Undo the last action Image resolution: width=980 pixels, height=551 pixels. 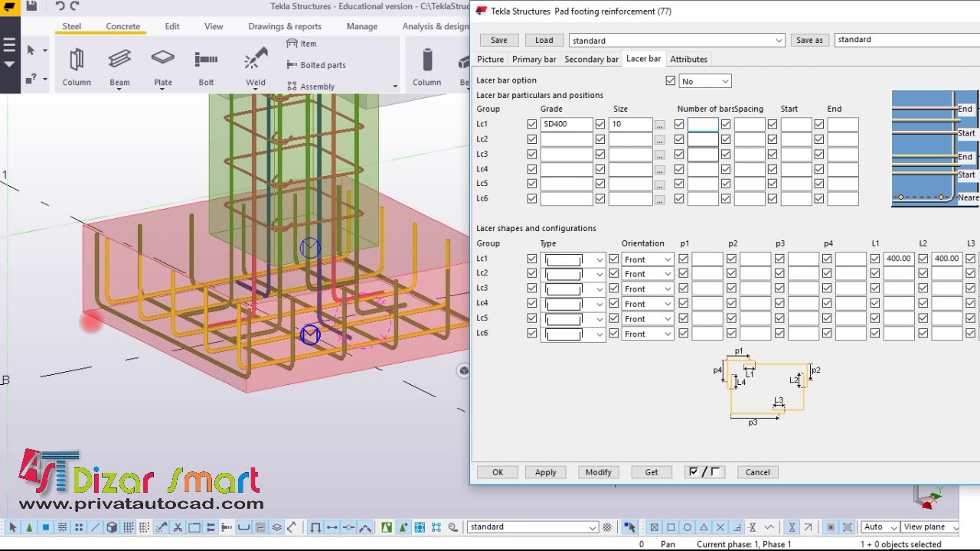pos(60,6)
